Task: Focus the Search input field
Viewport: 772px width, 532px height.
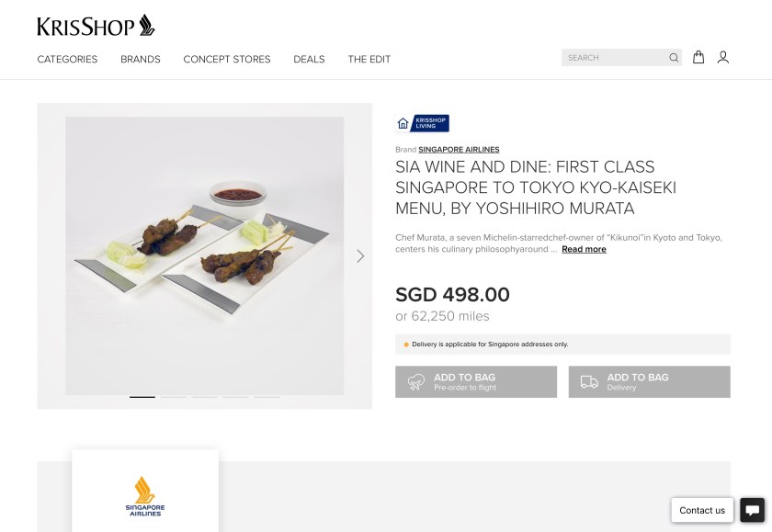Action: (x=616, y=58)
